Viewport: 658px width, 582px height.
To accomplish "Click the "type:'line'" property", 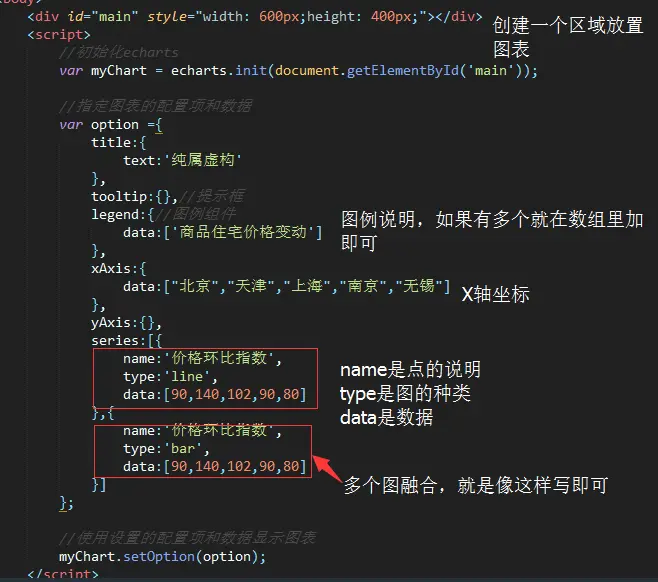I will [x=166, y=376].
